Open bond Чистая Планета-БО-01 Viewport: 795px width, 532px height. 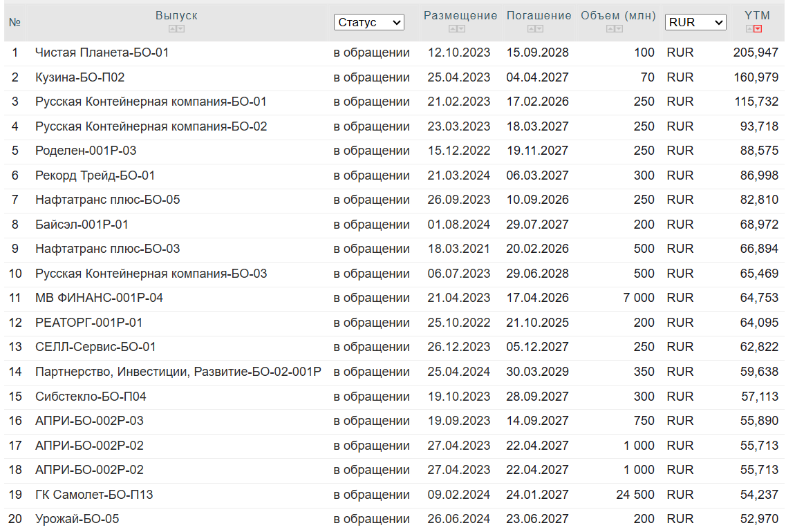[x=102, y=53]
